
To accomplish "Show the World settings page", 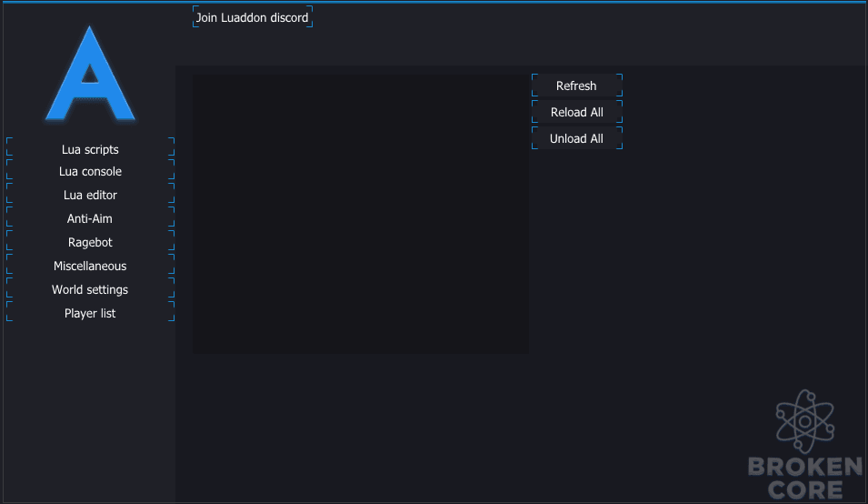I will (x=90, y=289).
